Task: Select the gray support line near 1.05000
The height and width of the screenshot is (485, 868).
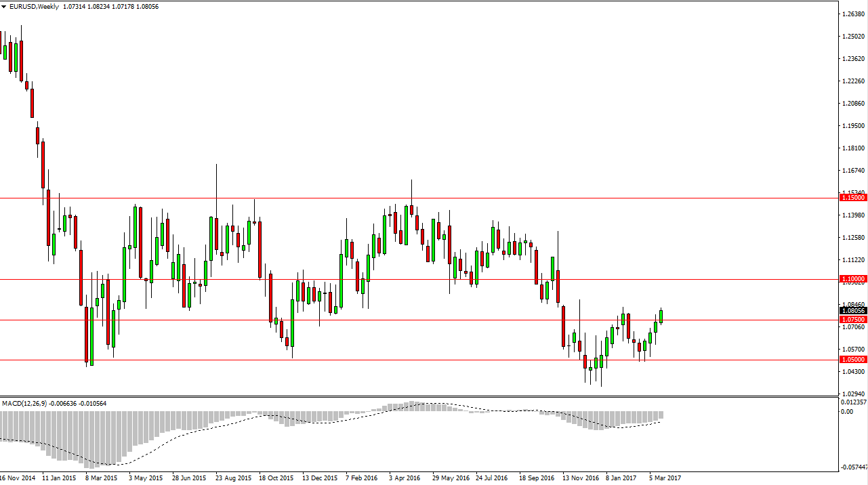Action: (407, 360)
